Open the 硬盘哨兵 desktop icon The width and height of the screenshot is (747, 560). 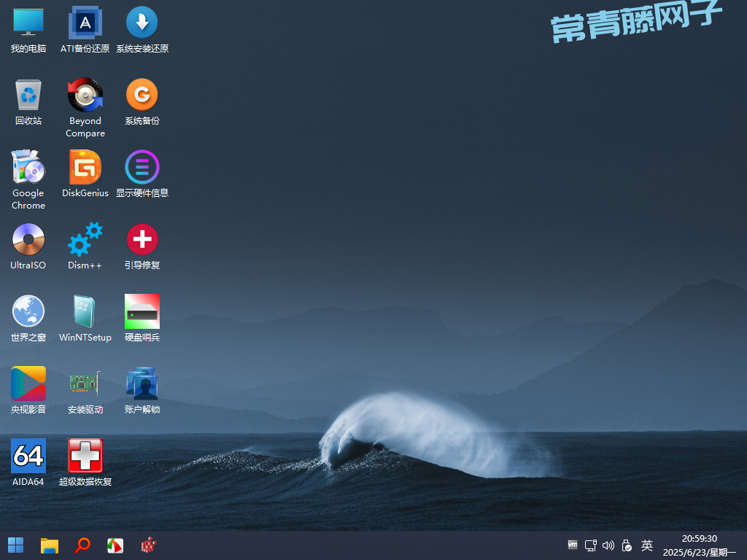142,312
